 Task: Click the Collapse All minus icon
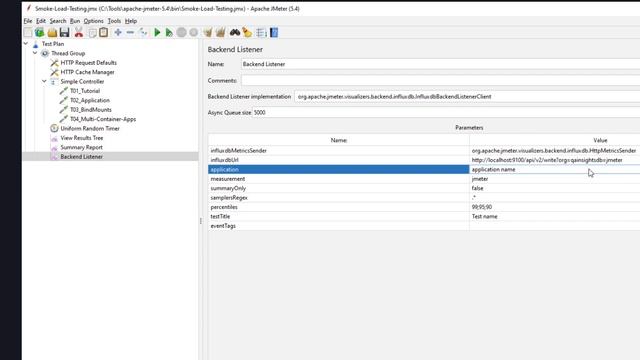pos(130,33)
